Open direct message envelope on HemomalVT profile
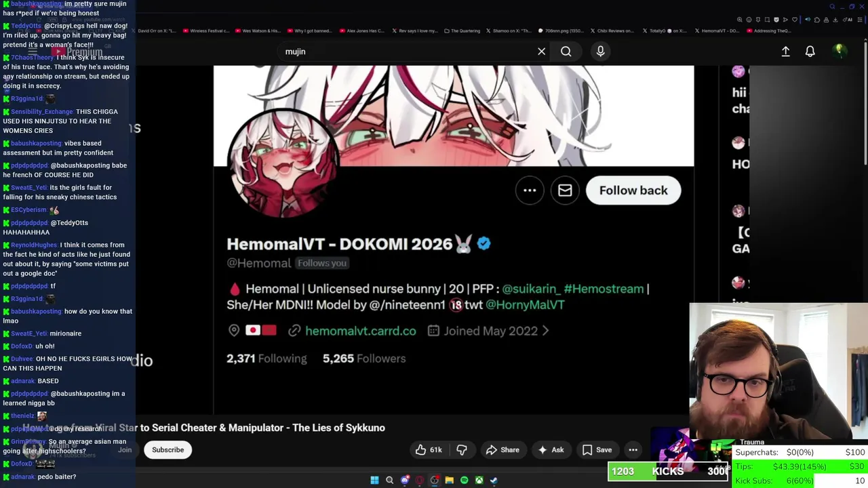 [565, 190]
